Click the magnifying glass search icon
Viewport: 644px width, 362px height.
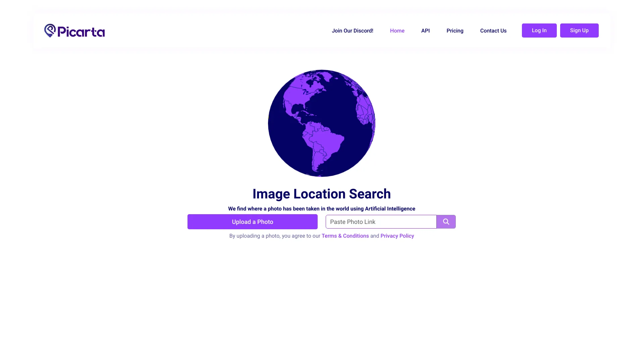pyautogui.click(x=446, y=222)
